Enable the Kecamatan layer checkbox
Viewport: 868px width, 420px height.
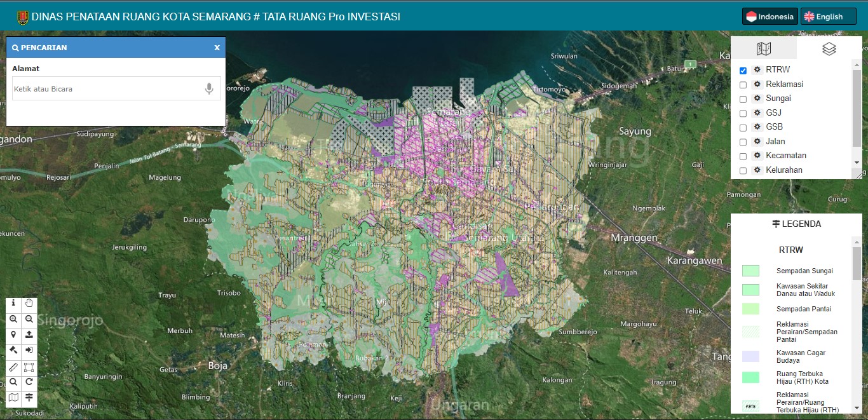(743, 156)
